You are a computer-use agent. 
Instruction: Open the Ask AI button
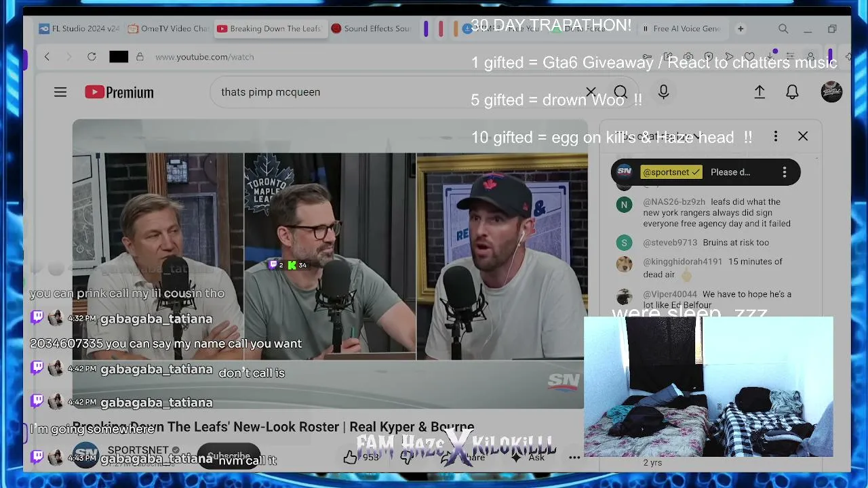tap(529, 457)
